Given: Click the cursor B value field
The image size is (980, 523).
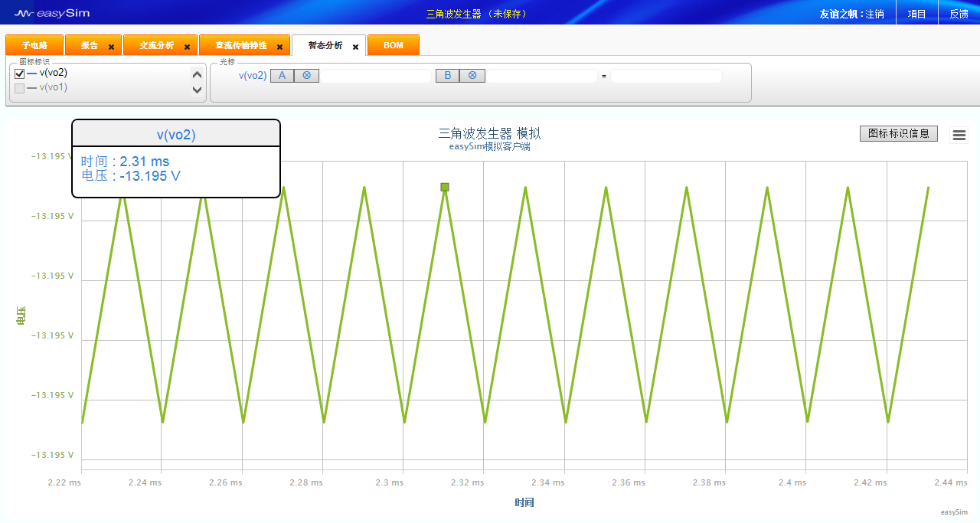Looking at the screenshot, I should coord(542,77).
